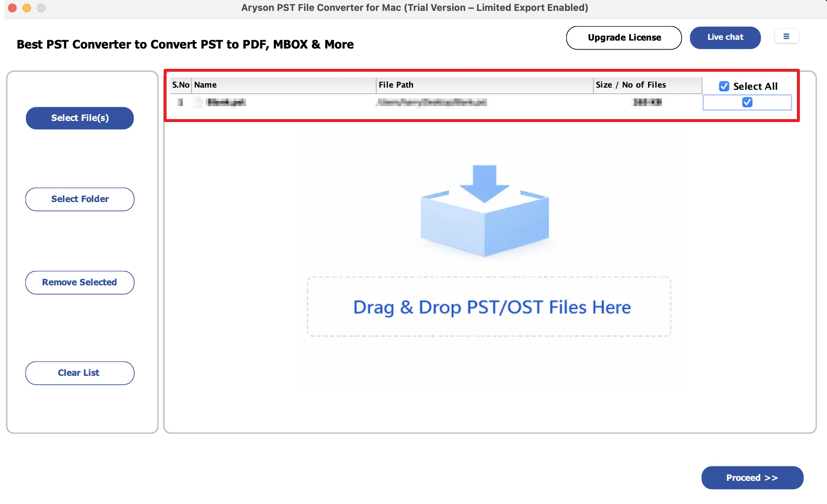Screen dimensions: 827x504
Task: Click the File Path column header
Action: (x=484, y=85)
